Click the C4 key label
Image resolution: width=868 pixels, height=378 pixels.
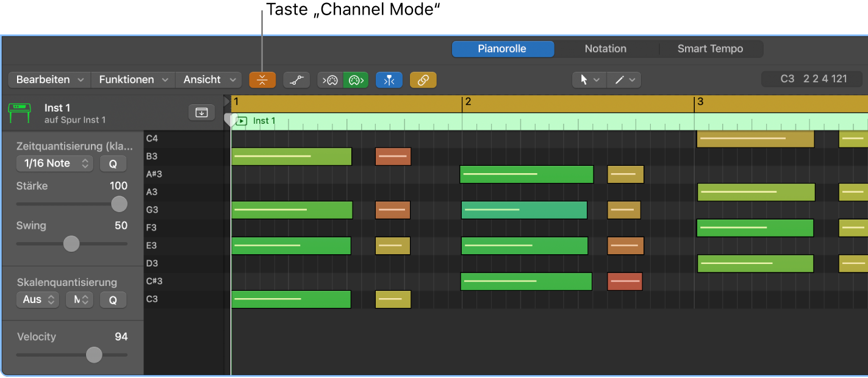coord(152,138)
